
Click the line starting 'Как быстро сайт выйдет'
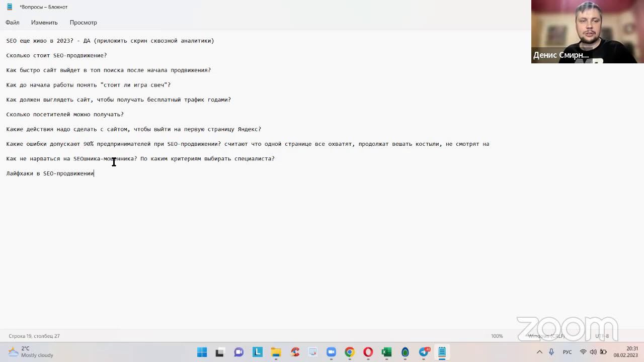coord(108,70)
